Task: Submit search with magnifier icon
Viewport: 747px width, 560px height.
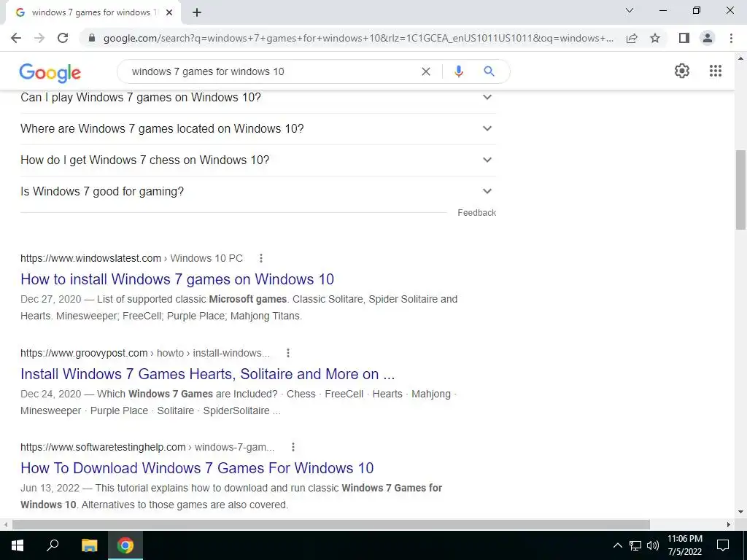Action: [x=489, y=71]
